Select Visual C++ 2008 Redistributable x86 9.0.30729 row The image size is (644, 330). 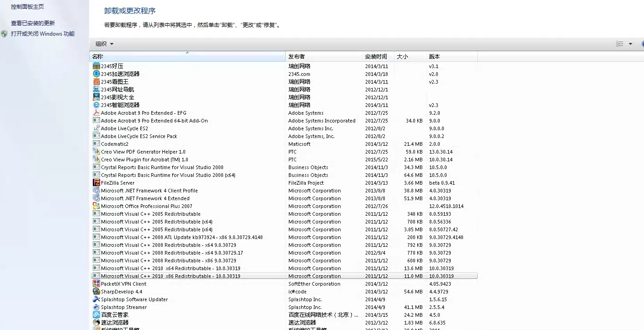pos(283,261)
